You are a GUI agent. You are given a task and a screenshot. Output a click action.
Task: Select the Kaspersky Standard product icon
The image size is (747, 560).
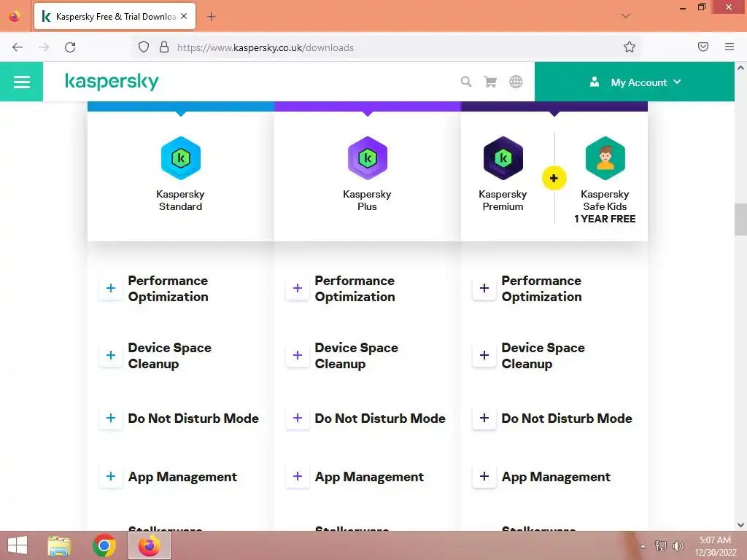tap(181, 158)
